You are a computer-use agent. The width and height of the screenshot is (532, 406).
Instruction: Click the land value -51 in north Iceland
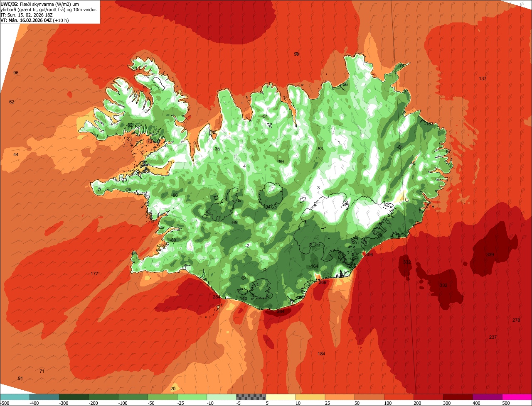click(265, 116)
